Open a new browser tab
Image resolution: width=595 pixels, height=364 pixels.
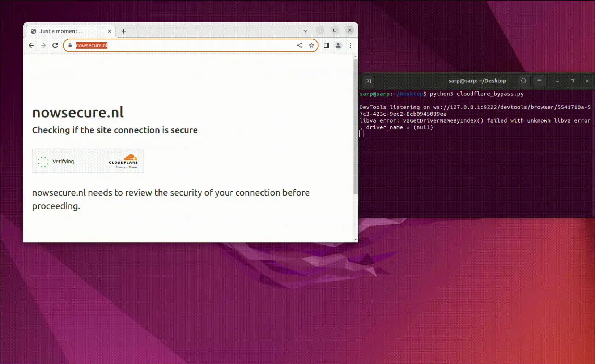pos(124,31)
